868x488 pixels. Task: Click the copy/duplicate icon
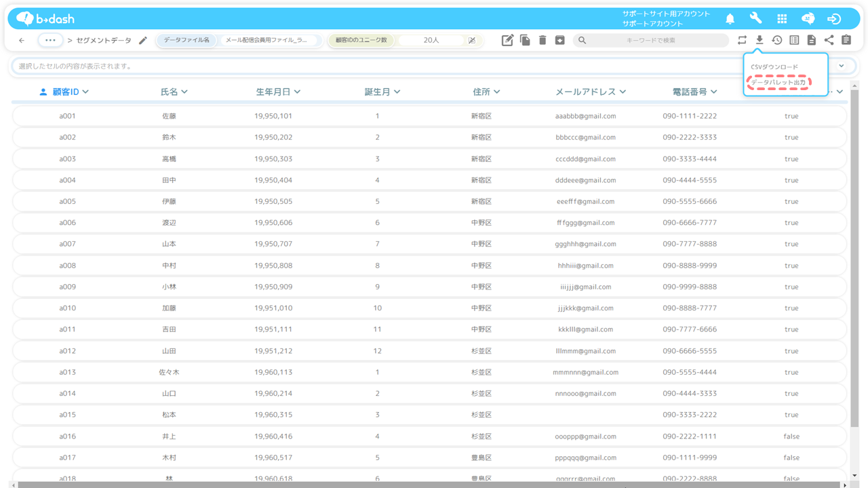coord(525,41)
